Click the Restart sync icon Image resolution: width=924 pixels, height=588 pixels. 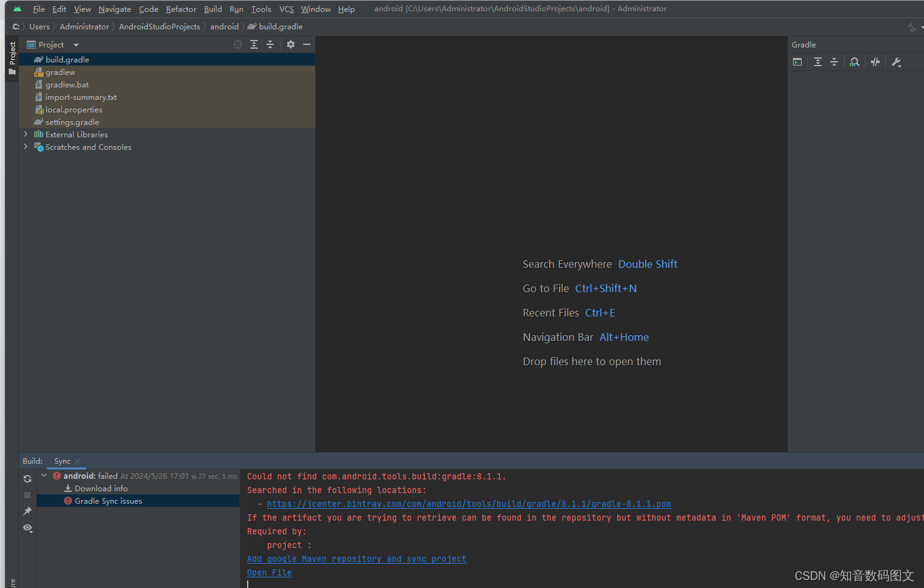(27, 479)
